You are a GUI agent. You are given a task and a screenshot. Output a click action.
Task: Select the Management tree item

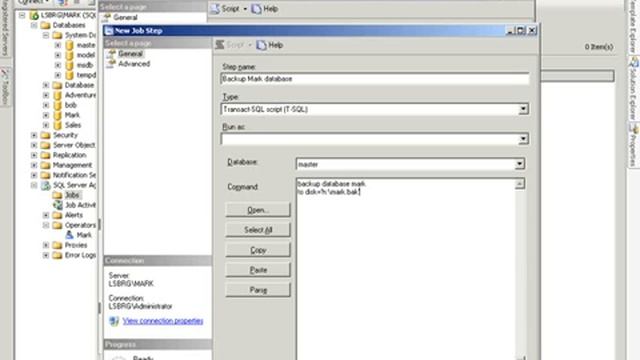pyautogui.click(x=72, y=165)
